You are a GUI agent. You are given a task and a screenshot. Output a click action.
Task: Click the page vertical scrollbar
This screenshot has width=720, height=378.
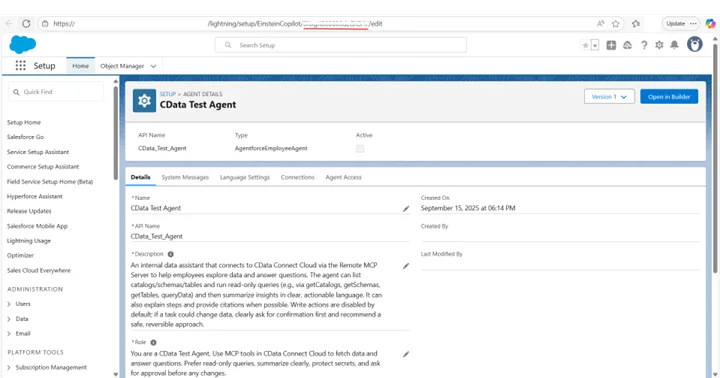[715, 158]
